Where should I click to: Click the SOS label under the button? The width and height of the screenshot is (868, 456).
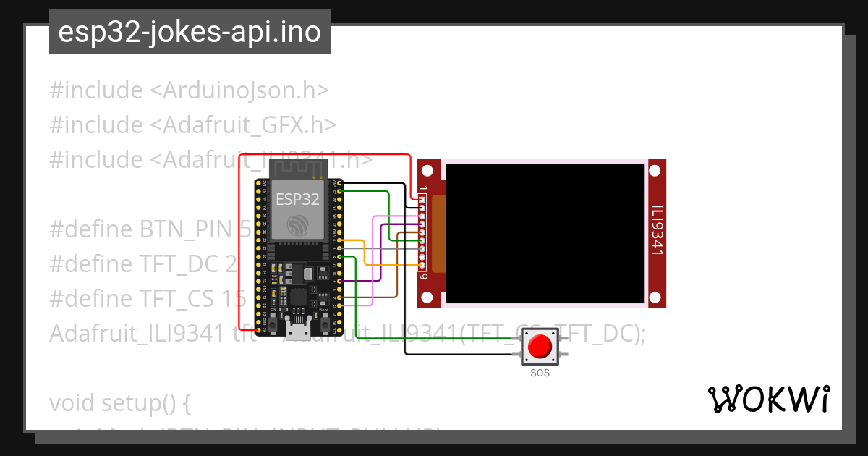(x=539, y=372)
